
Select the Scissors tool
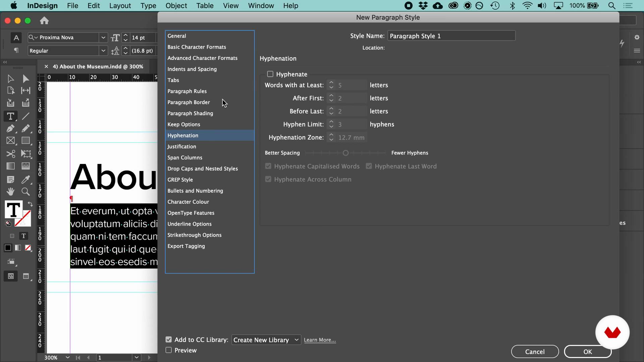10,154
